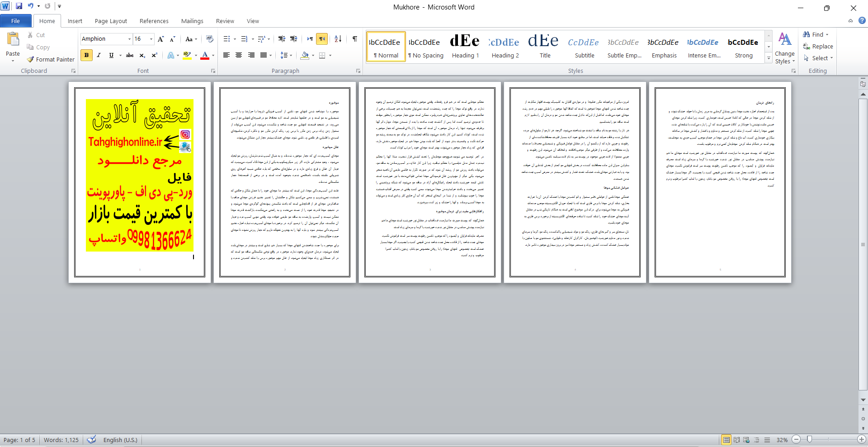Switch to the Page Layout tab
The height and width of the screenshot is (447, 868).
[111, 21]
